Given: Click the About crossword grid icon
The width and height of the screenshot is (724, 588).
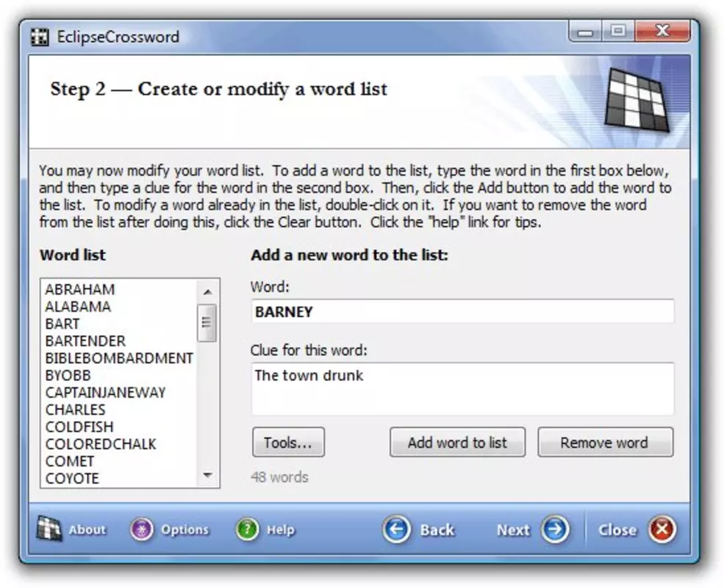Looking at the screenshot, I should pyautogui.click(x=49, y=529).
